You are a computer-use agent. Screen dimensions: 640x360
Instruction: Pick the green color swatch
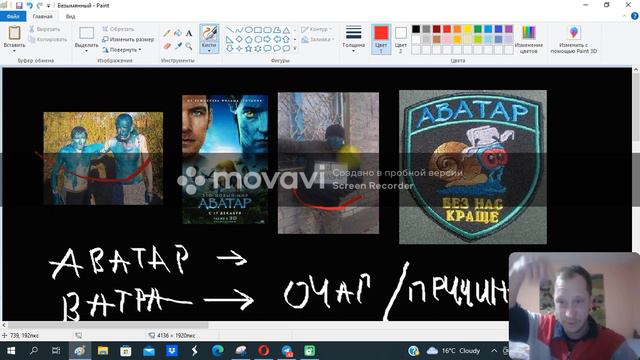click(x=478, y=29)
